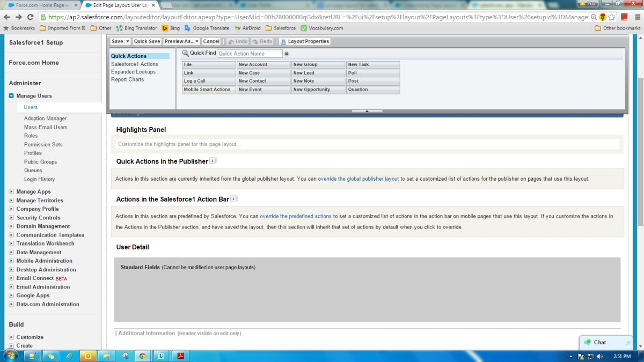This screenshot has height=362, width=644.
Task: Select the New Task quick action
Action: tap(373, 64)
